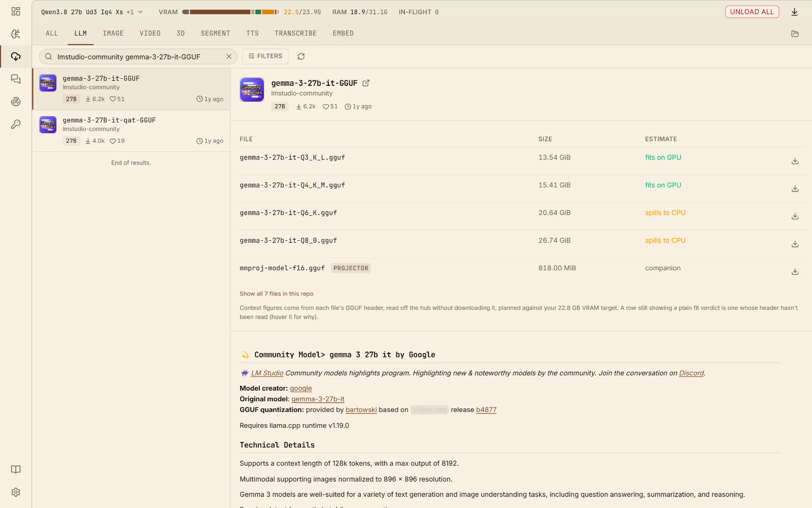Select gemma-3-27b-it-GGUF search result
The width and height of the screenshot is (812, 508).
pyautogui.click(x=131, y=89)
